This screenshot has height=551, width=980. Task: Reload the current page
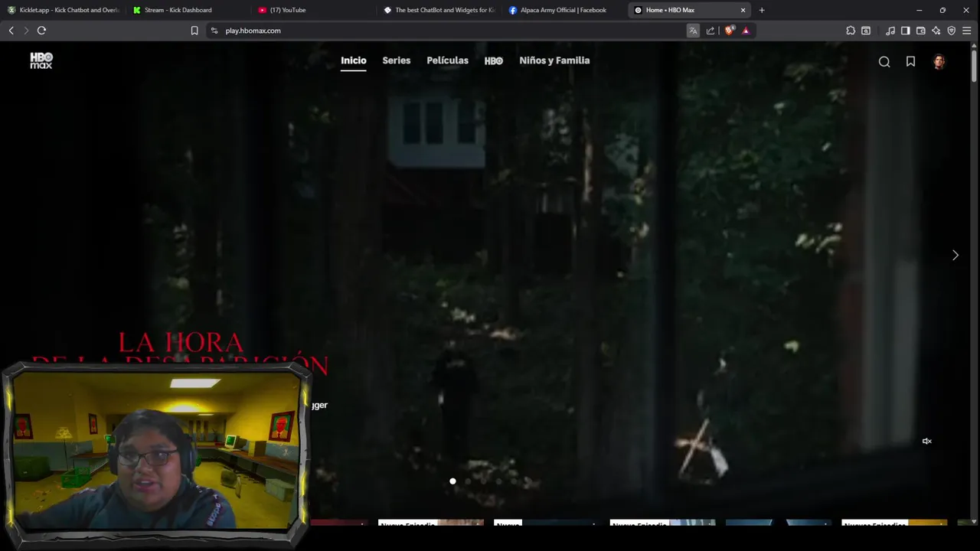41,31
